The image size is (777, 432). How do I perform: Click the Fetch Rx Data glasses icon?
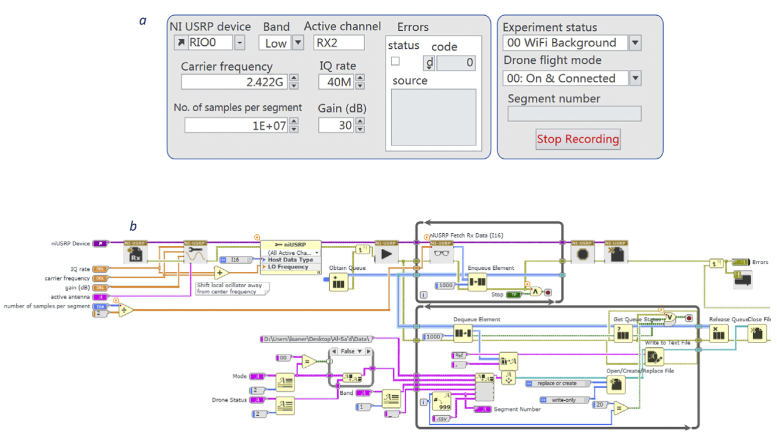[x=441, y=253]
